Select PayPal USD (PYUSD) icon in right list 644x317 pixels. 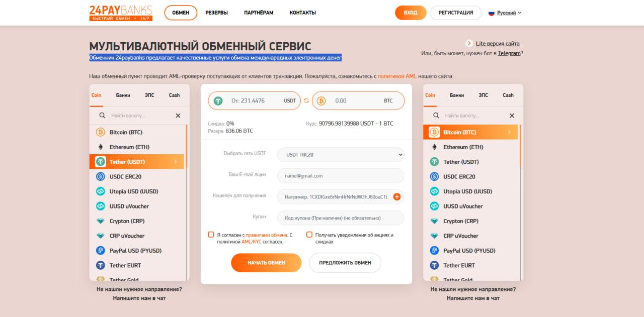click(x=434, y=251)
